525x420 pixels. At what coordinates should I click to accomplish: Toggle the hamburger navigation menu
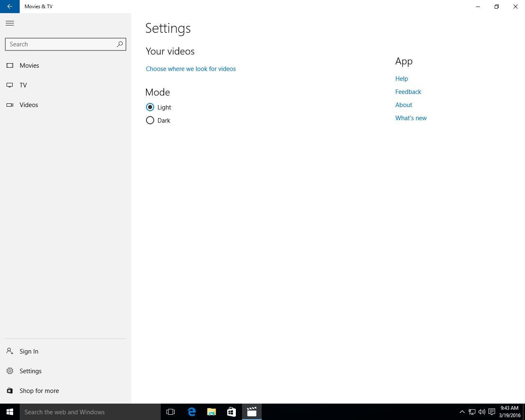pyautogui.click(x=10, y=23)
